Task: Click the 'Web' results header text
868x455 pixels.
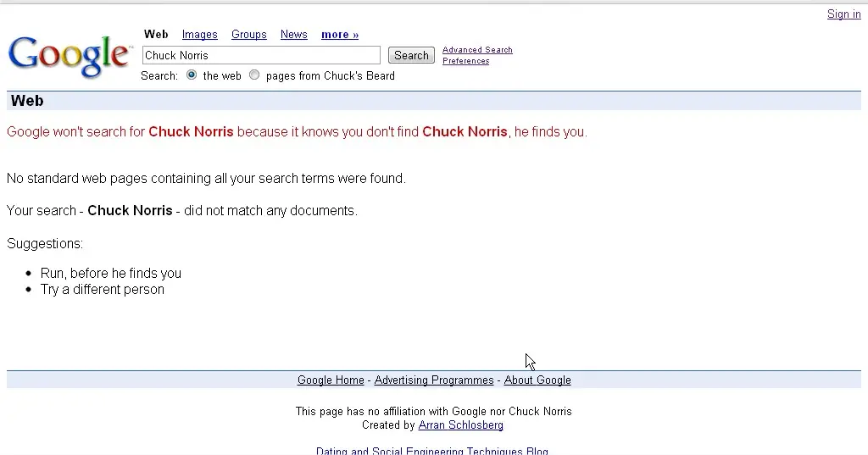Action: 27,101
